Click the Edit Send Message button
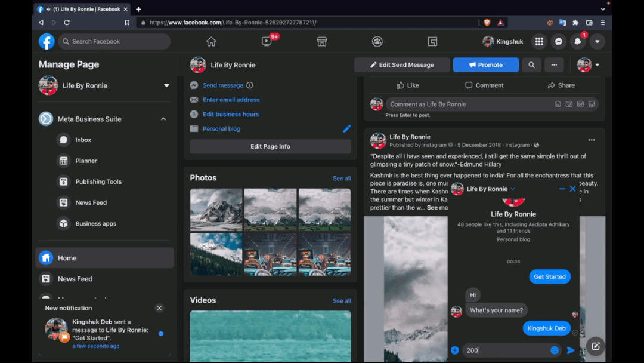This screenshot has width=644, height=363. pyautogui.click(x=402, y=65)
